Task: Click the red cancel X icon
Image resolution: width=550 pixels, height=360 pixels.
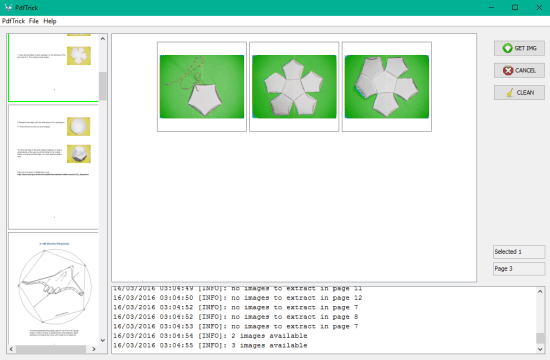Action: tap(508, 71)
